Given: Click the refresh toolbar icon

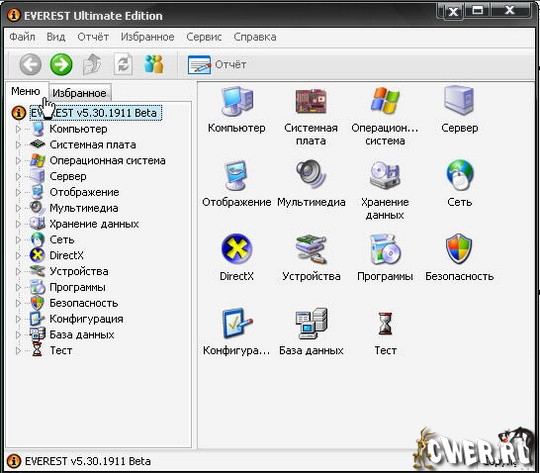Looking at the screenshot, I should click(x=123, y=64).
